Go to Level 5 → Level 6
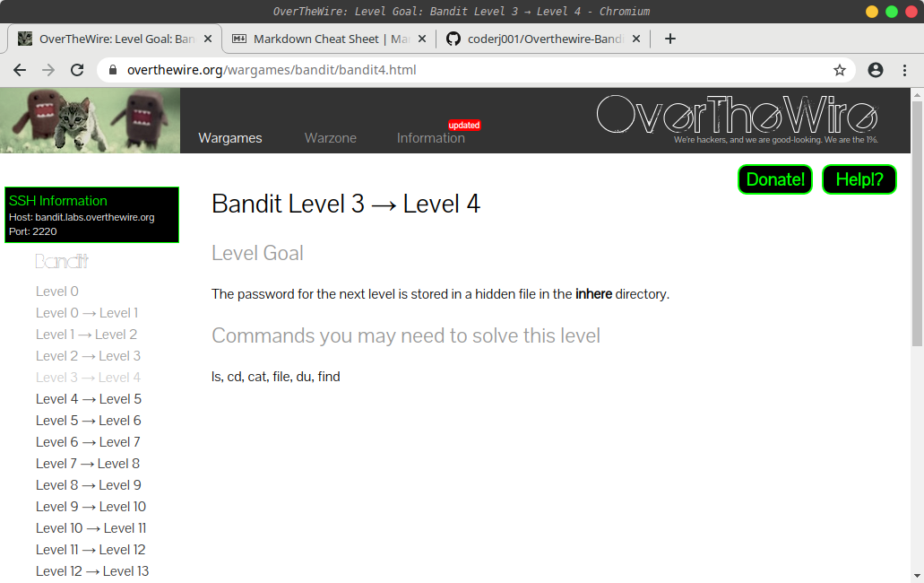 [x=89, y=421]
